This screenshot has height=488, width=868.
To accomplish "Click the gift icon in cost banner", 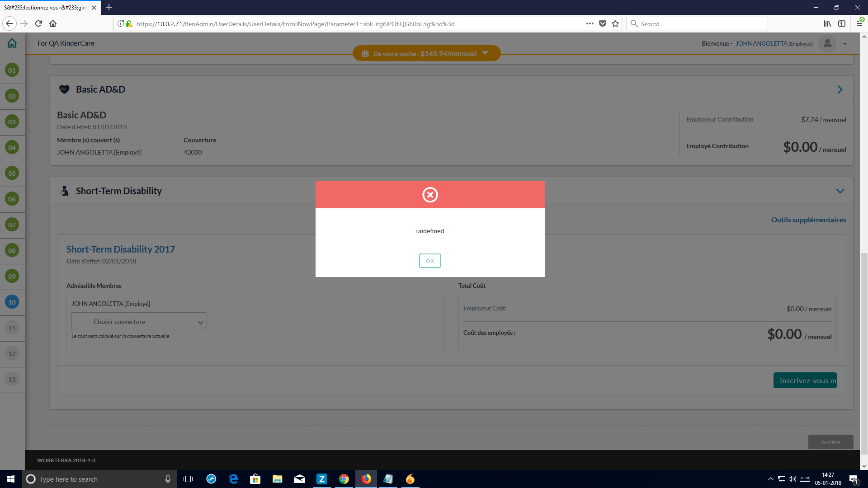I will pos(365,54).
